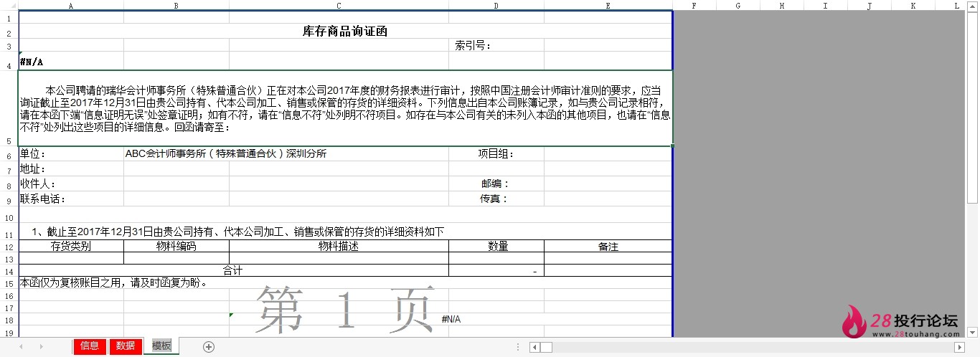The width and height of the screenshot is (980, 357).
Task: Click the title 库存商品询证函
Action: coord(345,32)
